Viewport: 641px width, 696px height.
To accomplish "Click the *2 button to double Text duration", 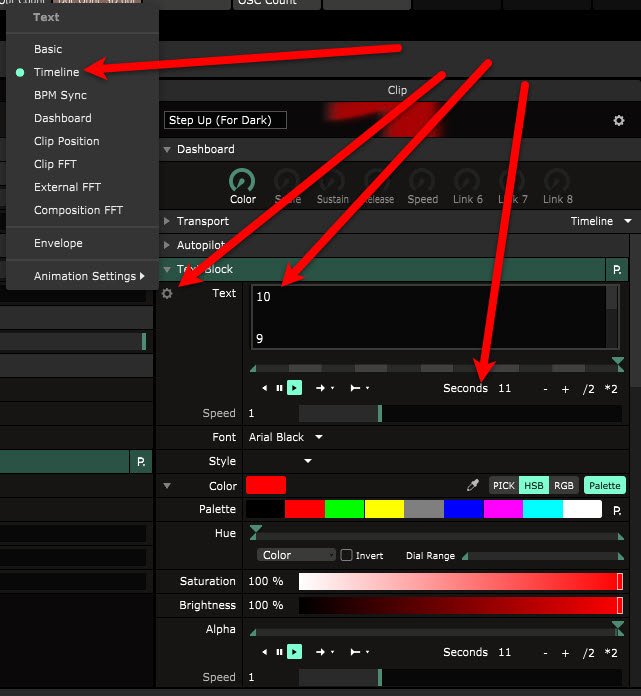I will pyautogui.click(x=611, y=388).
